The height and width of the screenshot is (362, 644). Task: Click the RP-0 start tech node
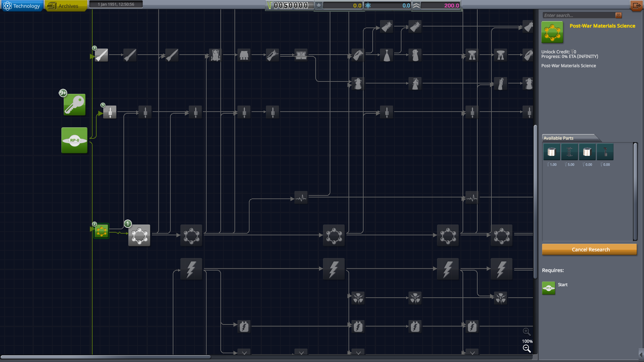74,140
